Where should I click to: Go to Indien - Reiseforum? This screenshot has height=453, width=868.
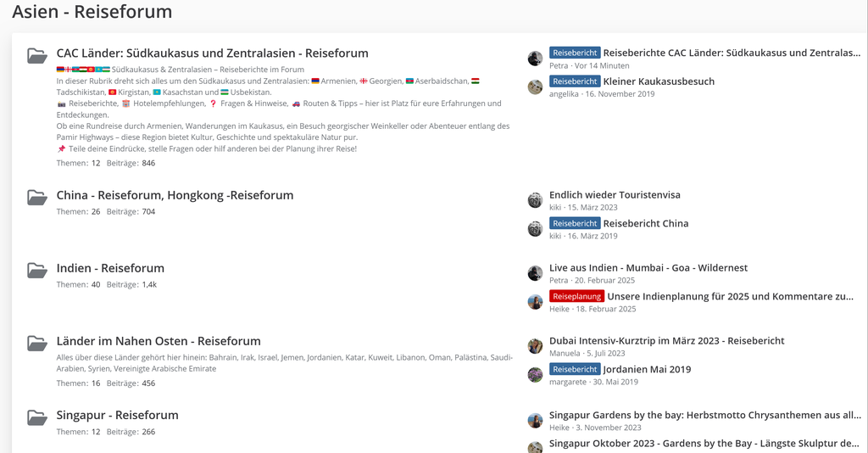(x=110, y=268)
